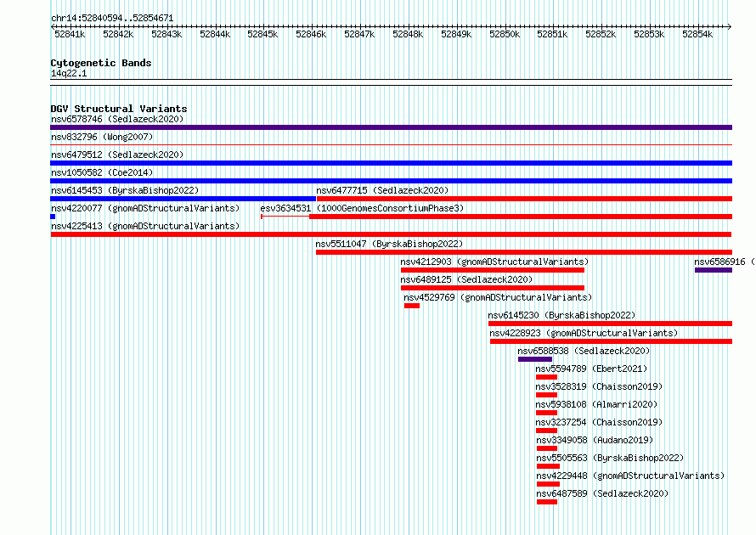Viewport: 756px width, 535px height.
Task: Open nsv6477715 (Sedlazeck2020) label
Action: [x=382, y=190]
